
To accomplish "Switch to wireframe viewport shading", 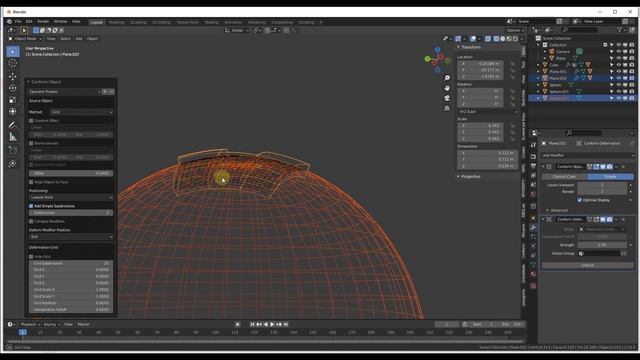I will [496, 39].
